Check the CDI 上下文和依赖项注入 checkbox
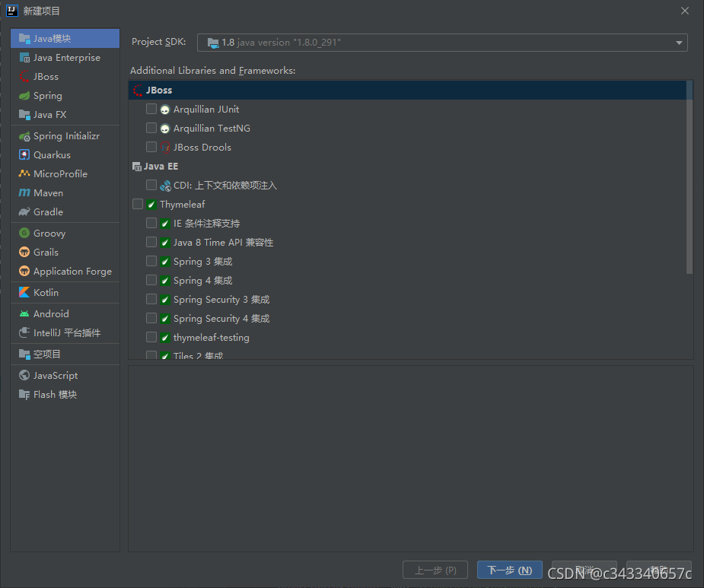 click(x=151, y=185)
